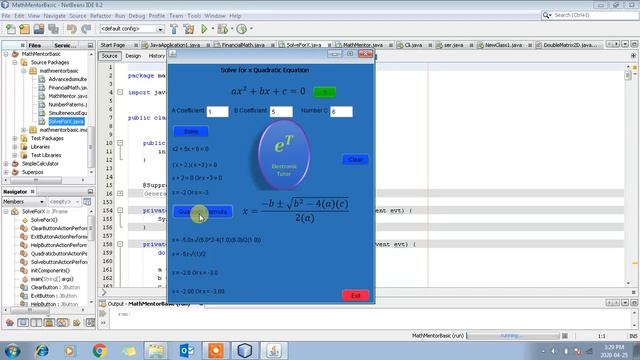Toggle the Navigator filter button to the right of the first bottom icon

(x=23, y=323)
